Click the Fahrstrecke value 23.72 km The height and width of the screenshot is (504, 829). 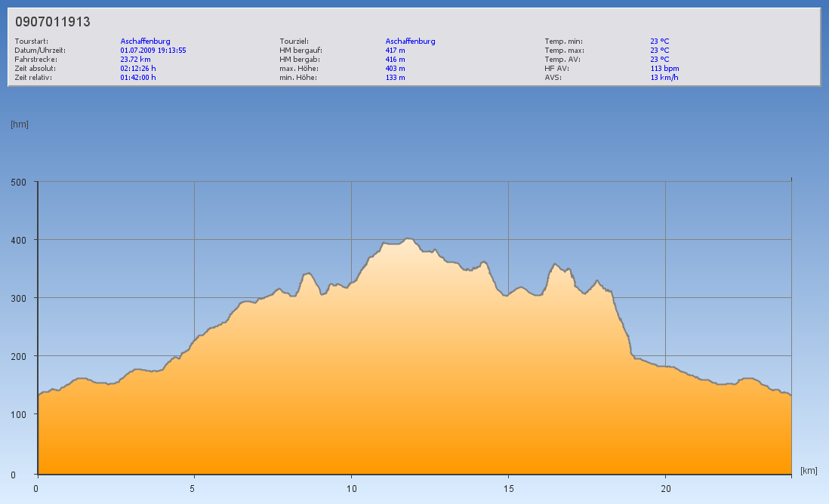[x=135, y=59]
